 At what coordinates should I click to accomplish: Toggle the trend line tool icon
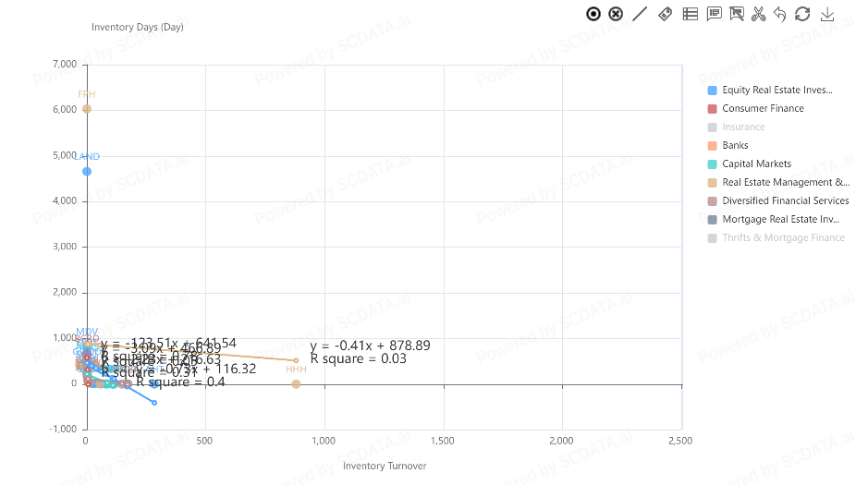pyautogui.click(x=640, y=14)
